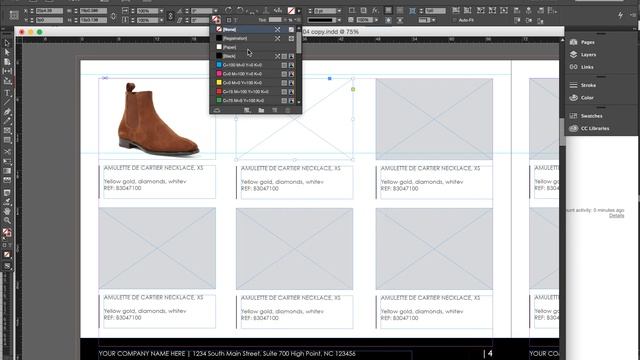Screen dimensions: 640x360
Task: Open the Color panel
Action: (x=582, y=98)
